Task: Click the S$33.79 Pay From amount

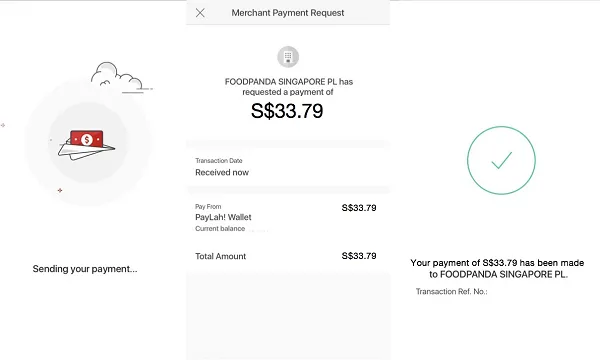Action: [x=359, y=208]
